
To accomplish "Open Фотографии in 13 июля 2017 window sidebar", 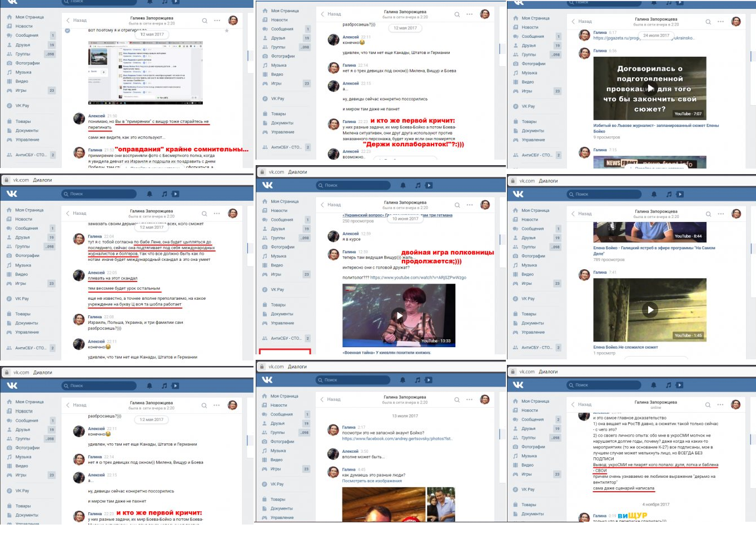I will click(x=282, y=442).
